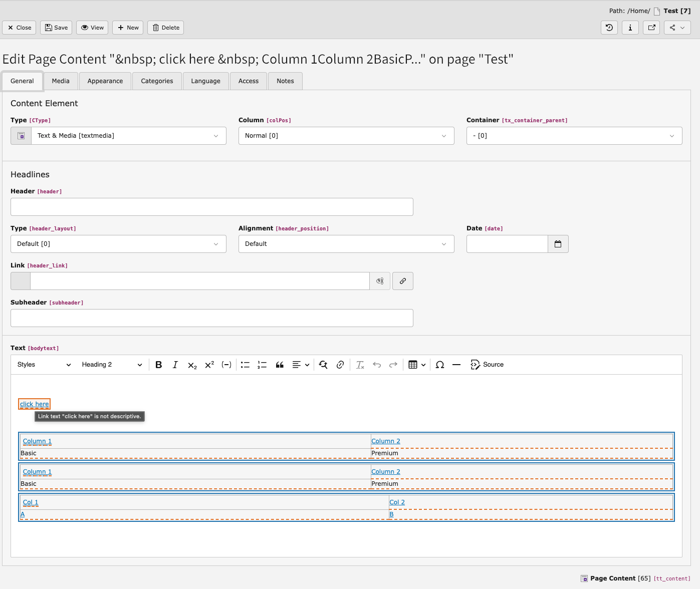Create a New content element
The width and height of the screenshot is (700, 589).
point(128,28)
